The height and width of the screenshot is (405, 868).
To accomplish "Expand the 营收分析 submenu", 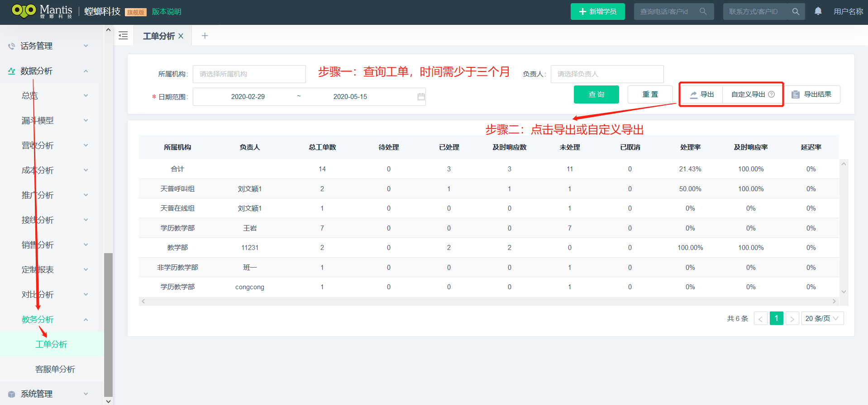I will point(86,146).
